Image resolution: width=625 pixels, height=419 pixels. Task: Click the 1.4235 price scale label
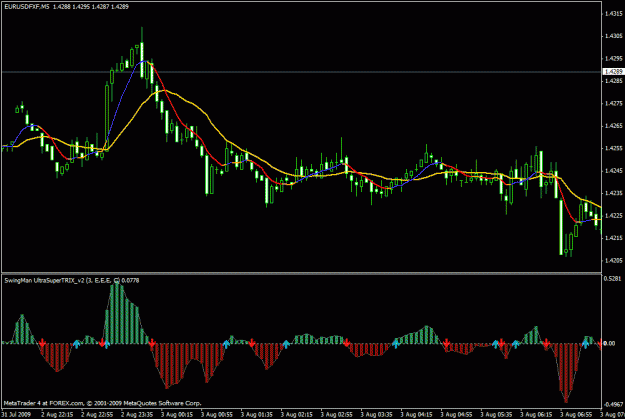coord(614,193)
